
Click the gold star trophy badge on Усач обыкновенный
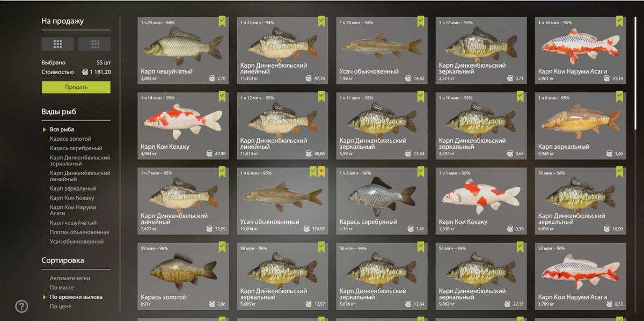[x=321, y=172]
